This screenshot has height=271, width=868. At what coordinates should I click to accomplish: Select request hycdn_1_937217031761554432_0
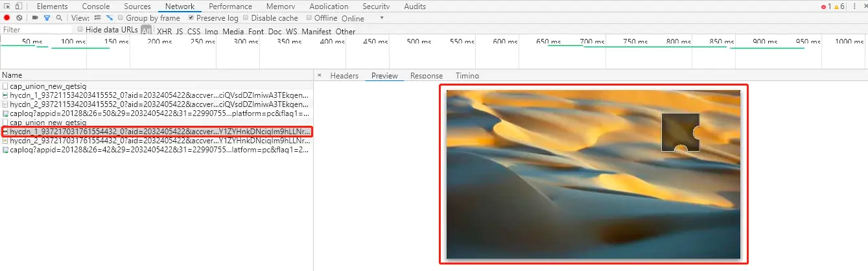click(x=156, y=132)
